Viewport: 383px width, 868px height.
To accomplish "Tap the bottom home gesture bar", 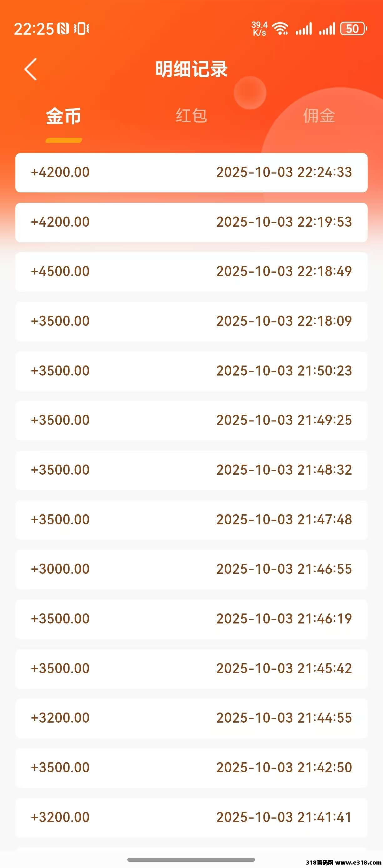I will (191, 860).
